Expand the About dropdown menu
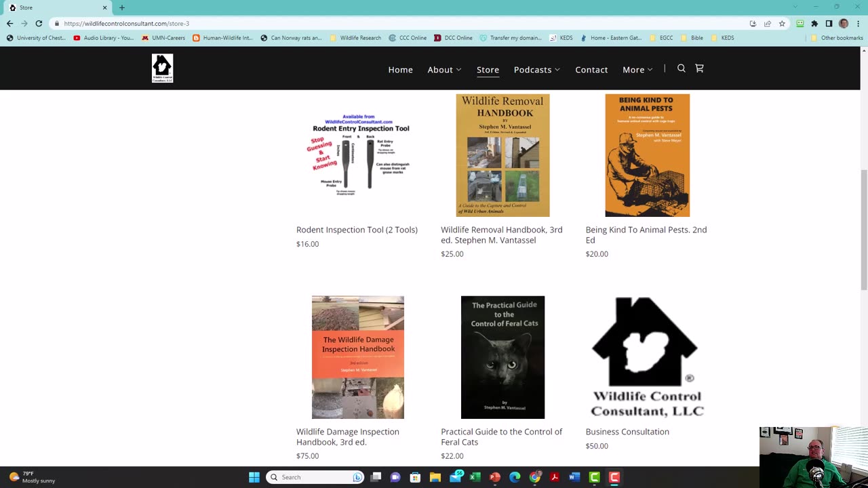The image size is (868, 488). click(444, 69)
